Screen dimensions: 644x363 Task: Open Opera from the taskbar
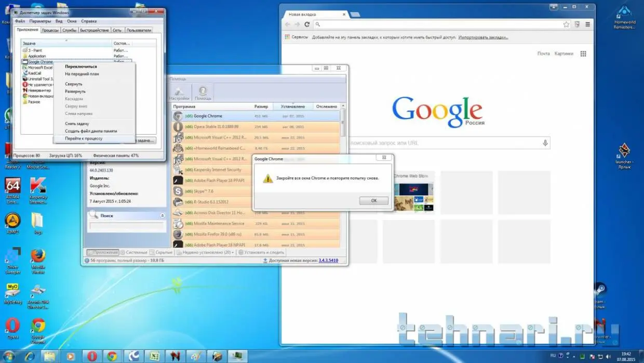[x=92, y=356]
